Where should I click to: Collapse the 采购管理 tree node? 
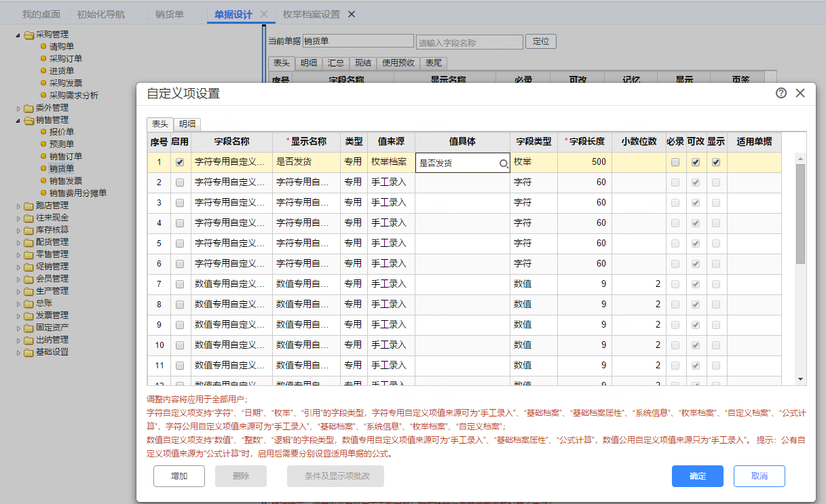point(18,35)
